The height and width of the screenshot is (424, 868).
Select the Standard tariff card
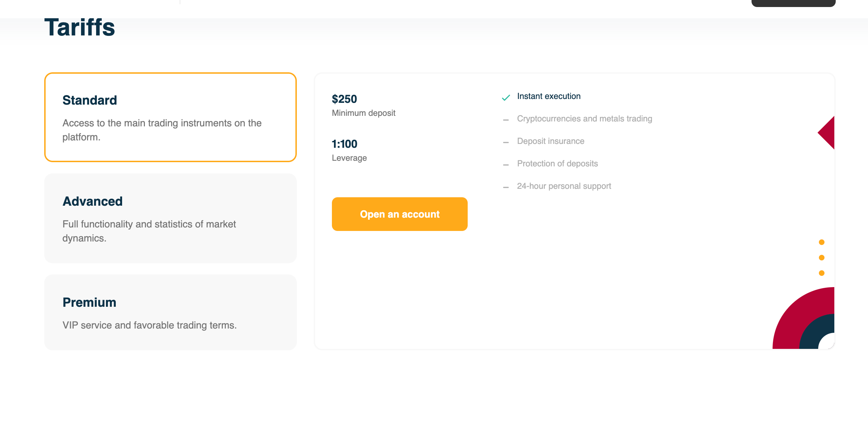[171, 117]
